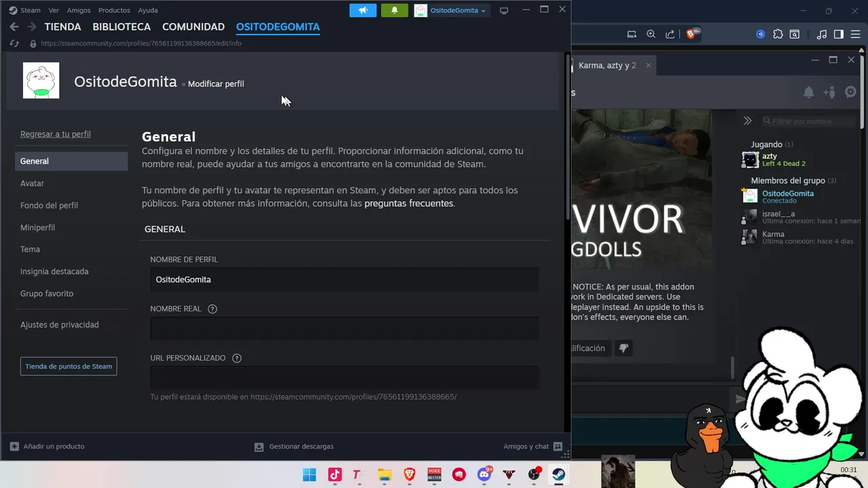Click OsitodeGomita profile name heading

click(x=125, y=82)
